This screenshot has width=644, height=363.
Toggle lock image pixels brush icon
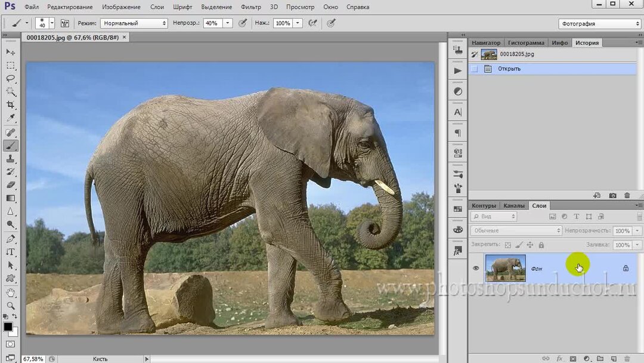coord(519,245)
